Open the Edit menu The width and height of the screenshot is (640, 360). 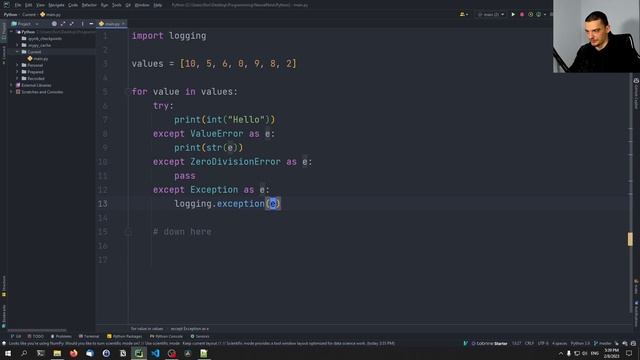click(x=28, y=5)
